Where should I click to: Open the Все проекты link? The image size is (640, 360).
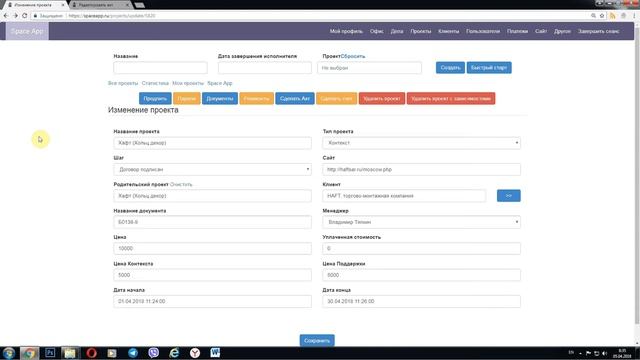(x=123, y=83)
